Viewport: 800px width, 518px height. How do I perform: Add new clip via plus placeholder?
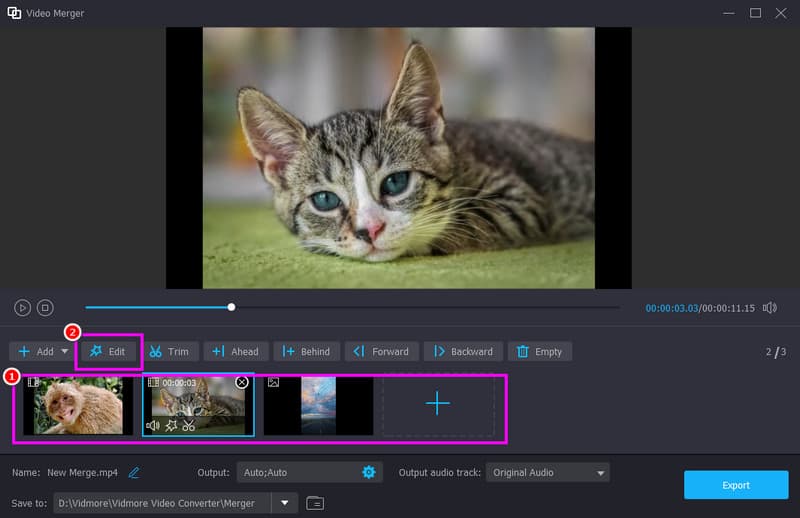438,404
